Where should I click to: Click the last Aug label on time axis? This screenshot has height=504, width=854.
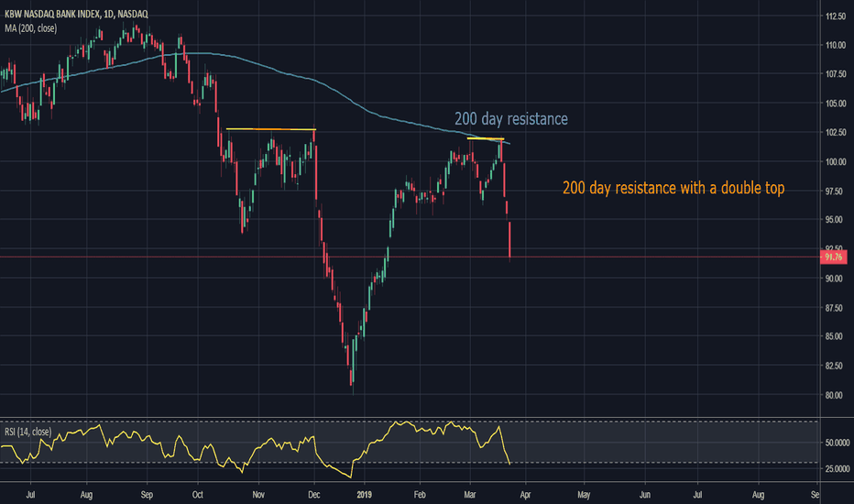(x=758, y=495)
